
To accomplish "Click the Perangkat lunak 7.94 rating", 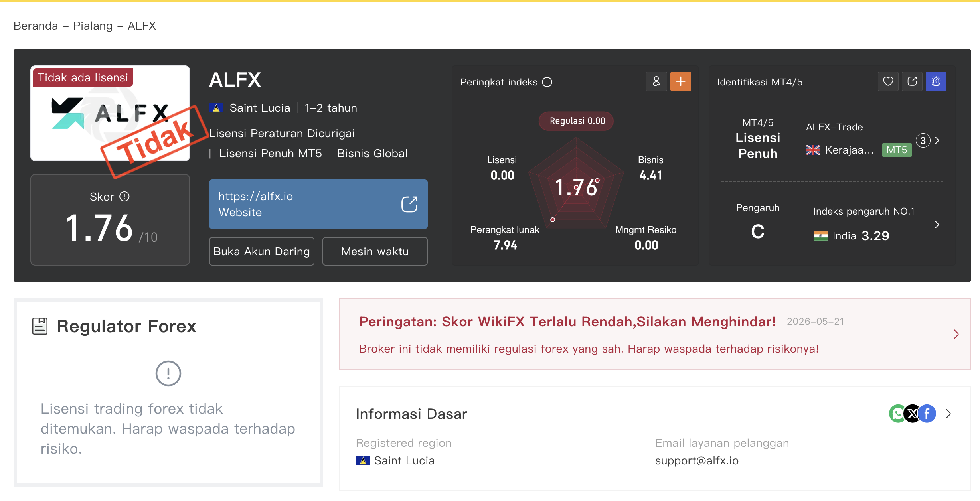I will click(x=505, y=238).
